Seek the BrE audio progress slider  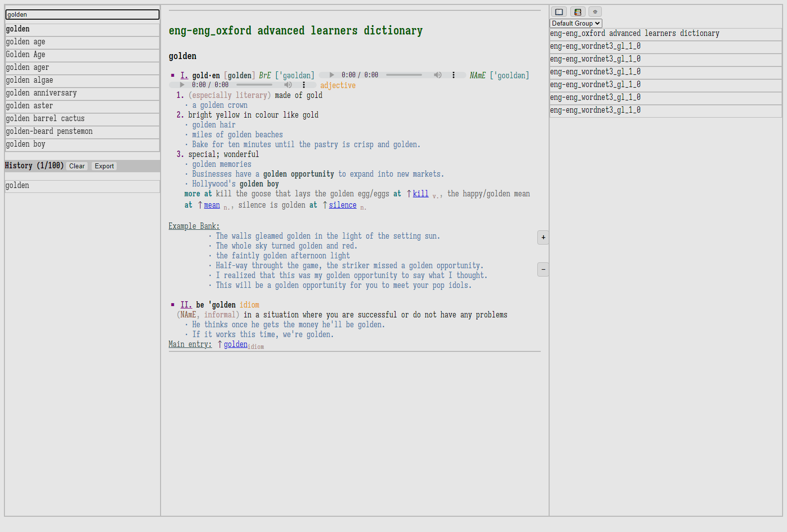click(404, 75)
